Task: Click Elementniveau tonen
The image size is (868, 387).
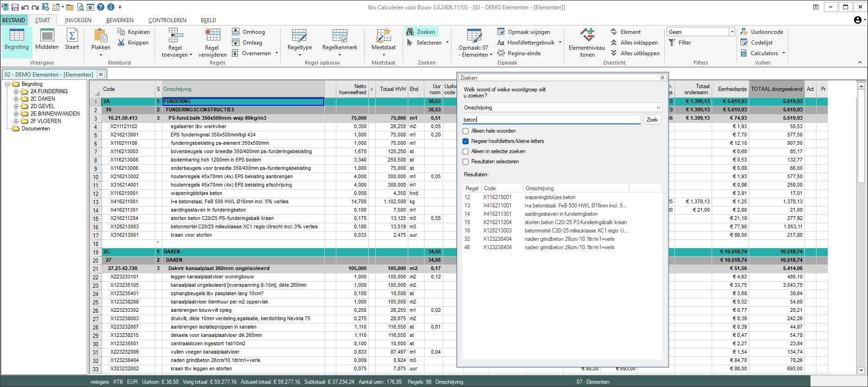Action: pyautogui.click(x=587, y=43)
